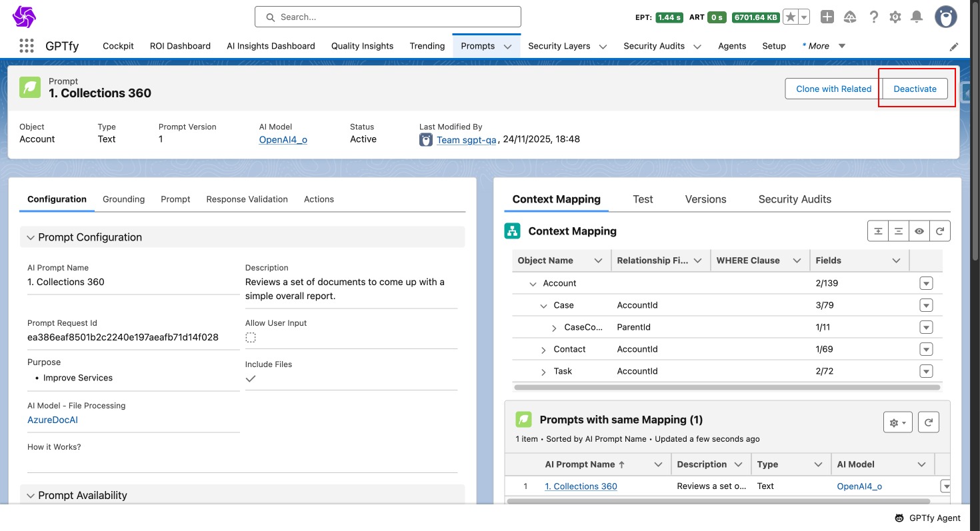Click the Context Mapping horizontal scrollbar
This screenshot has width=980, height=531.
727,387
